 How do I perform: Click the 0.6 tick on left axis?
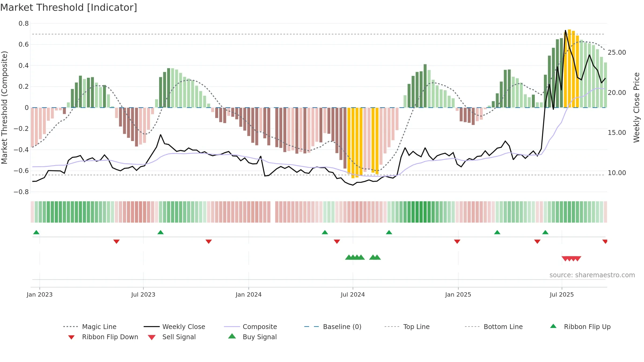[24, 45]
